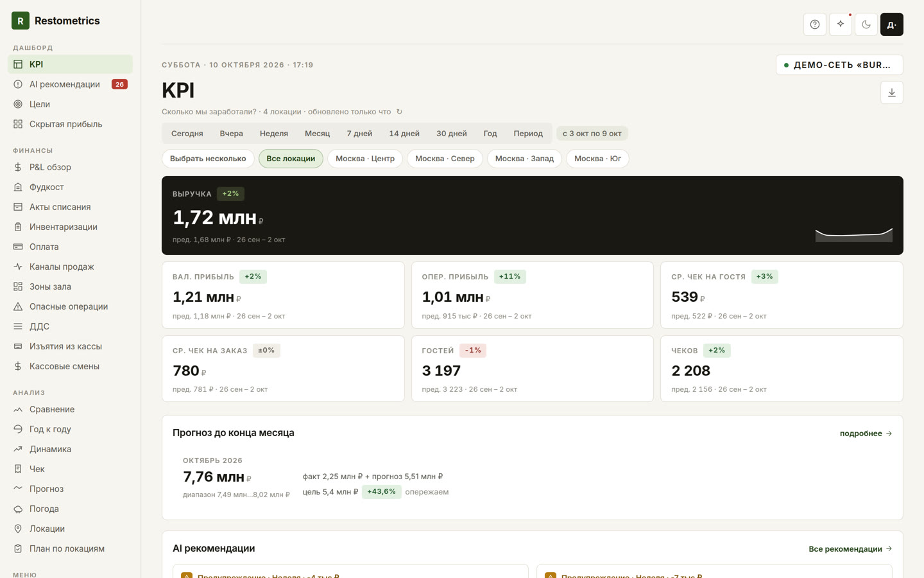The image size is (924, 578).
Task: Refresh data with the reload icon
Action: click(x=399, y=112)
